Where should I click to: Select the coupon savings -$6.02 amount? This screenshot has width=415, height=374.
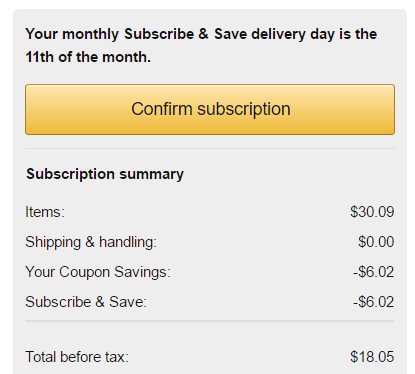point(374,272)
